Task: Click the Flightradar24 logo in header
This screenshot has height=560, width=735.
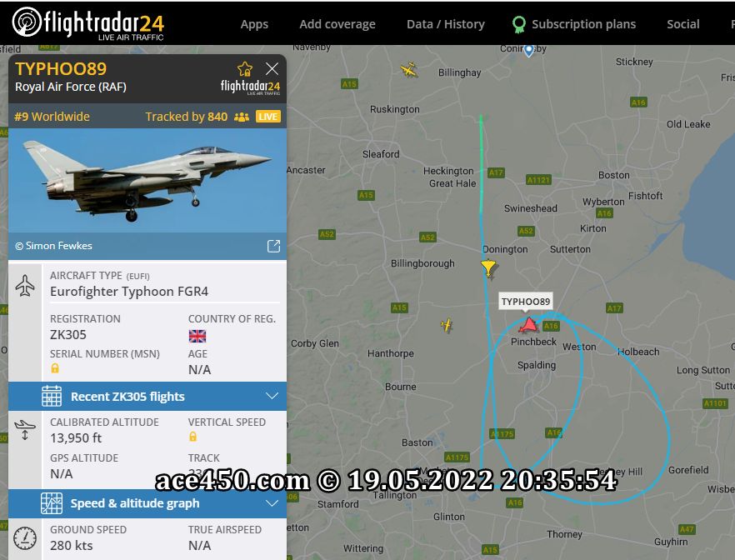Action: pyautogui.click(x=88, y=22)
